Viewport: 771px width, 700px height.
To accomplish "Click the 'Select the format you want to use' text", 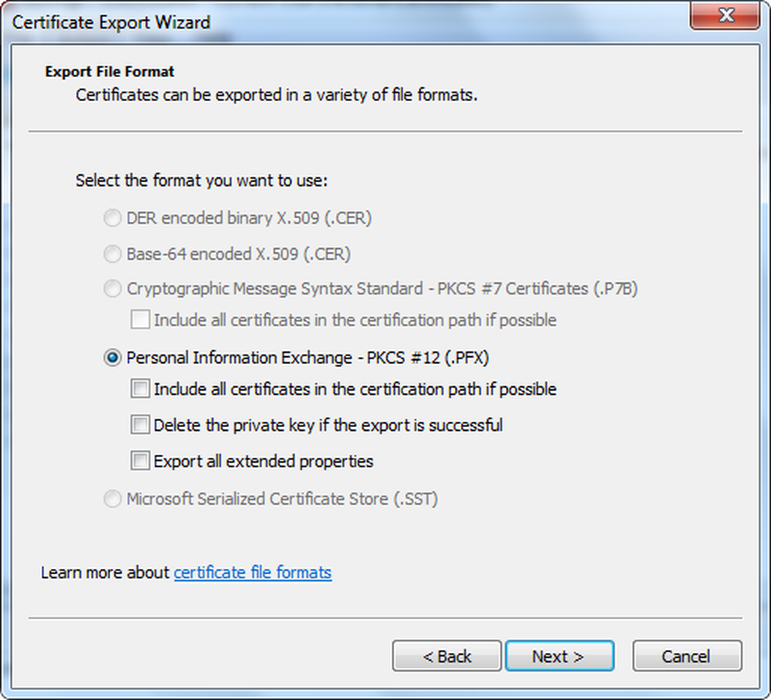I will (202, 181).
